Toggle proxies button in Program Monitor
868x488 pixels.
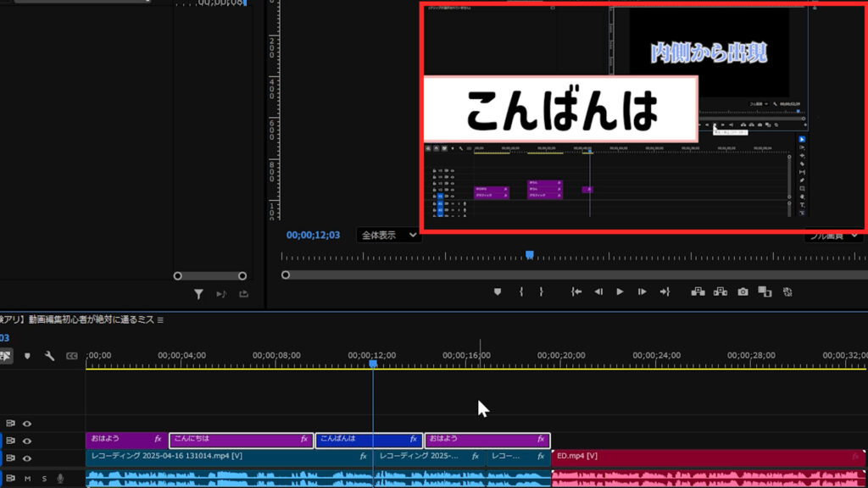[787, 291]
